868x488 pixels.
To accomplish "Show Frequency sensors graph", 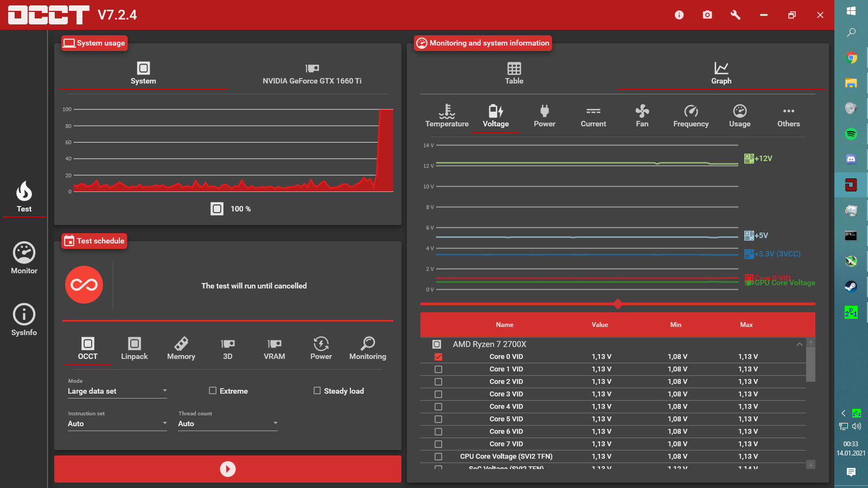I will pyautogui.click(x=691, y=115).
